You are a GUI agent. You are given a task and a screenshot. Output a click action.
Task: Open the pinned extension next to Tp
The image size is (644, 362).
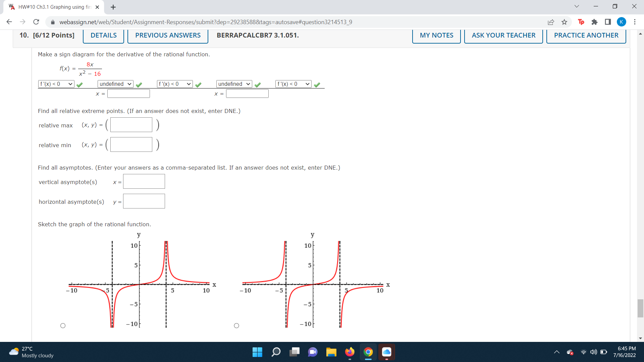(595, 22)
